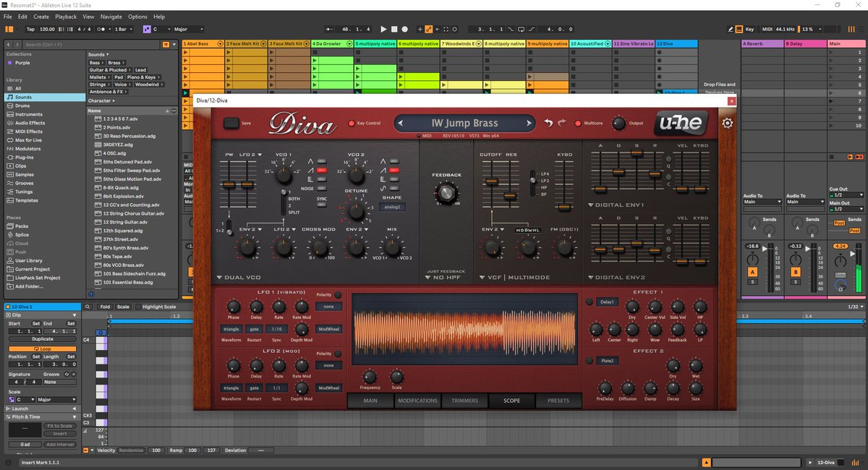Viewport: 868px width, 470px height.
Task: Stop playback with the transport Stop button
Action: (394, 29)
